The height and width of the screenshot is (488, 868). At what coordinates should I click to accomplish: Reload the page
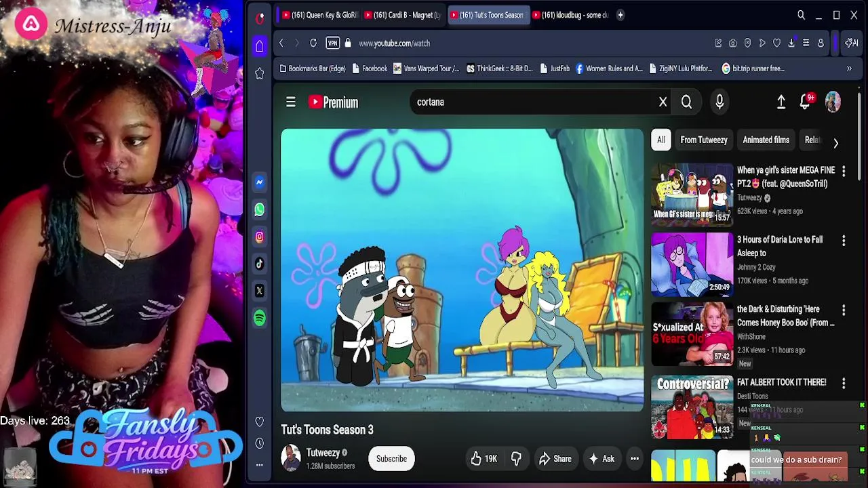(313, 43)
